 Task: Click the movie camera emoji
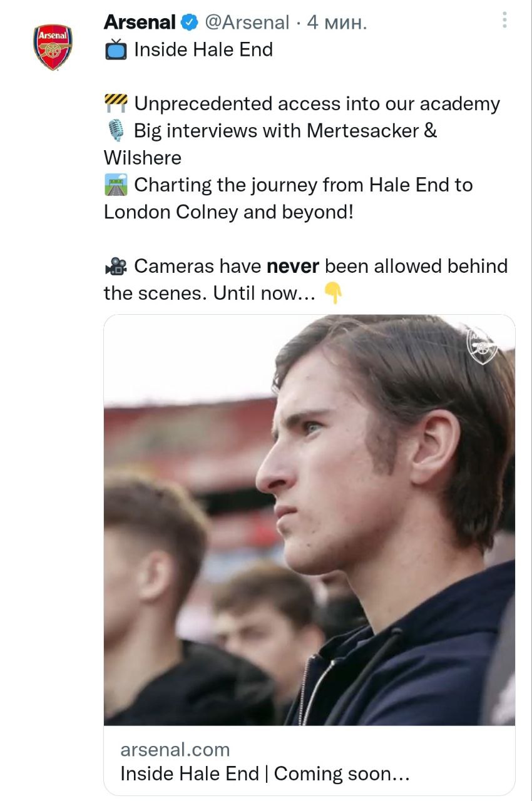[x=116, y=267]
